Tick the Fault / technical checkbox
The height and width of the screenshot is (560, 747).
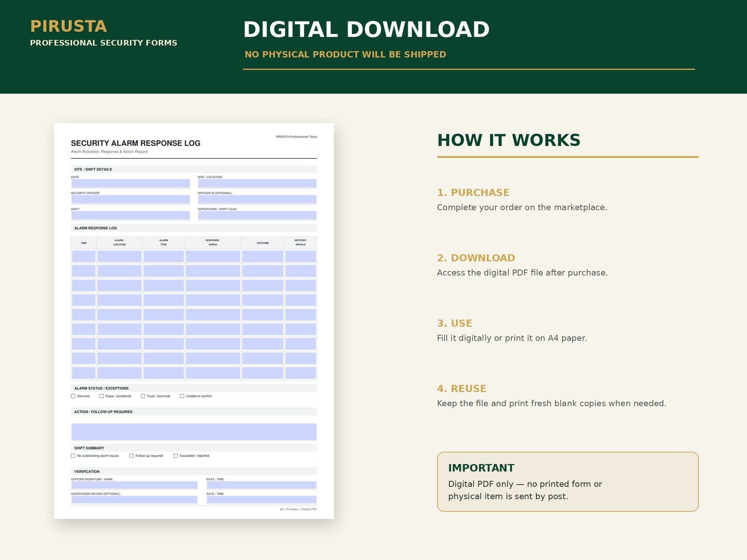(x=143, y=396)
